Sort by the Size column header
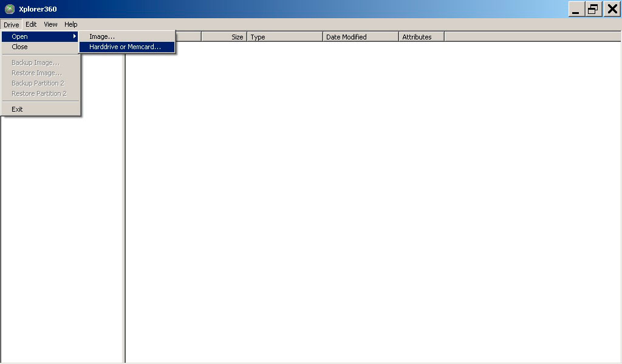622x364 pixels. pyautogui.click(x=224, y=37)
